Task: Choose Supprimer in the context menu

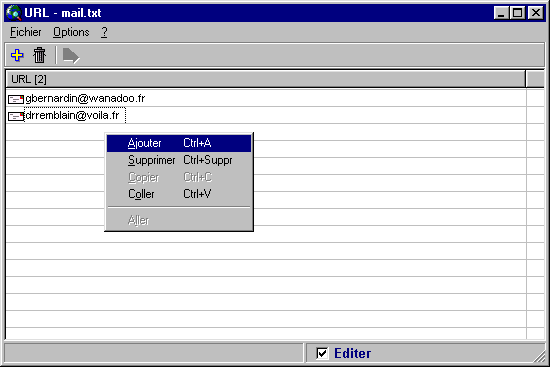Action: tap(179, 160)
